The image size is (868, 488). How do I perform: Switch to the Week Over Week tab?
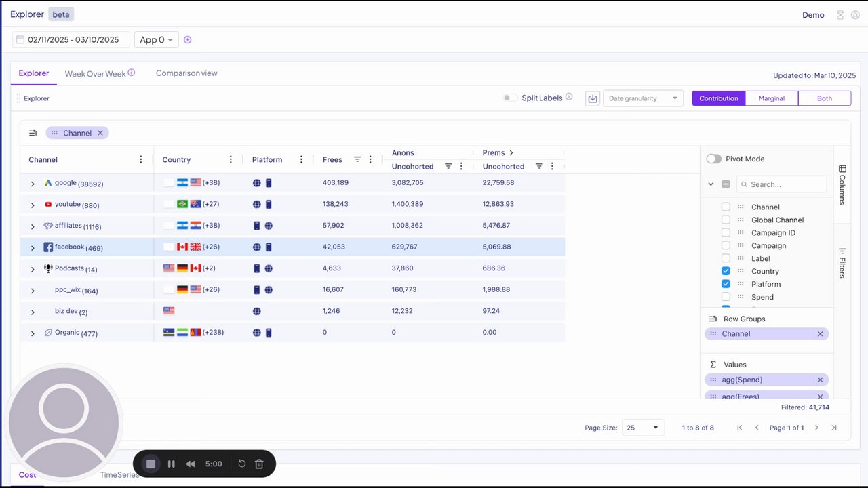point(95,73)
